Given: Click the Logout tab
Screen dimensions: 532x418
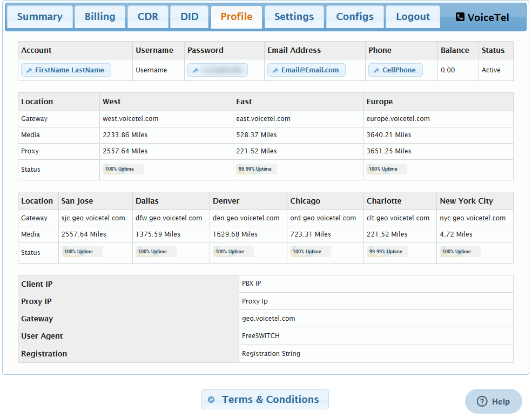Looking at the screenshot, I should click(x=413, y=17).
